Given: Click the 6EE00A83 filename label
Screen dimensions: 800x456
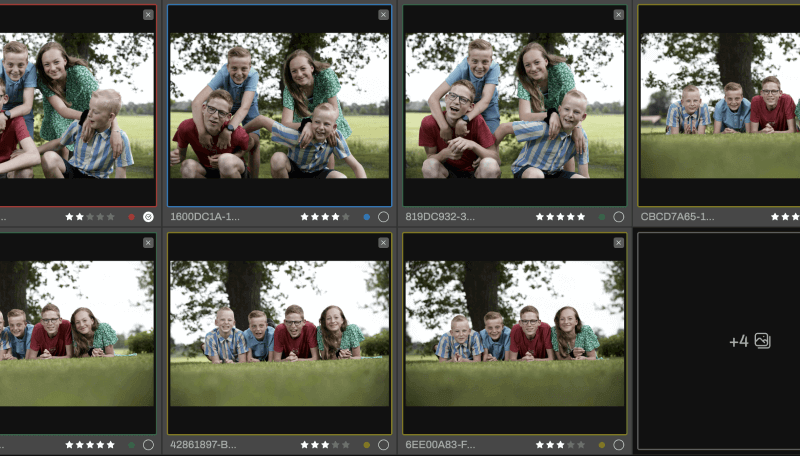Looking at the screenshot, I should pyautogui.click(x=441, y=444).
